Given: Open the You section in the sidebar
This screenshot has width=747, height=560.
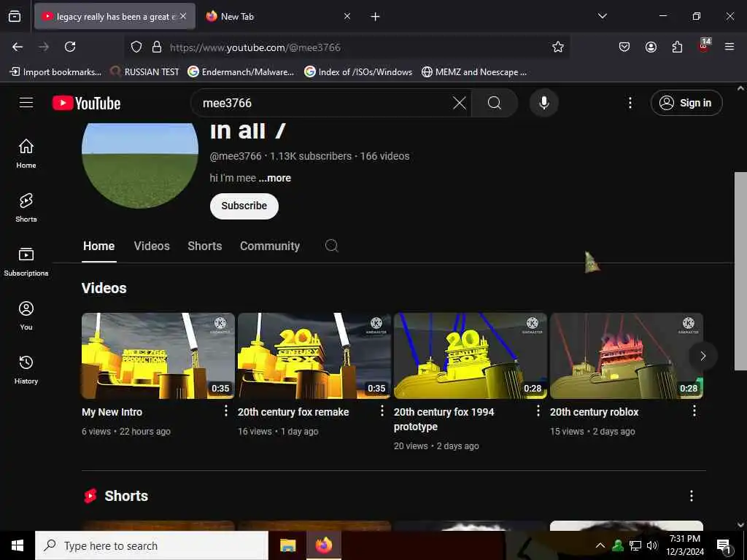Looking at the screenshot, I should coord(26,315).
